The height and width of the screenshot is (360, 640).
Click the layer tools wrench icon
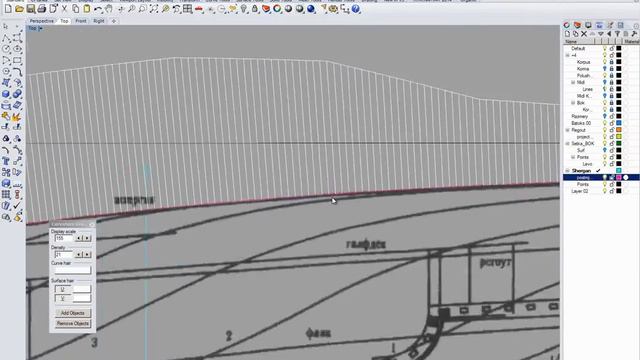point(634,34)
